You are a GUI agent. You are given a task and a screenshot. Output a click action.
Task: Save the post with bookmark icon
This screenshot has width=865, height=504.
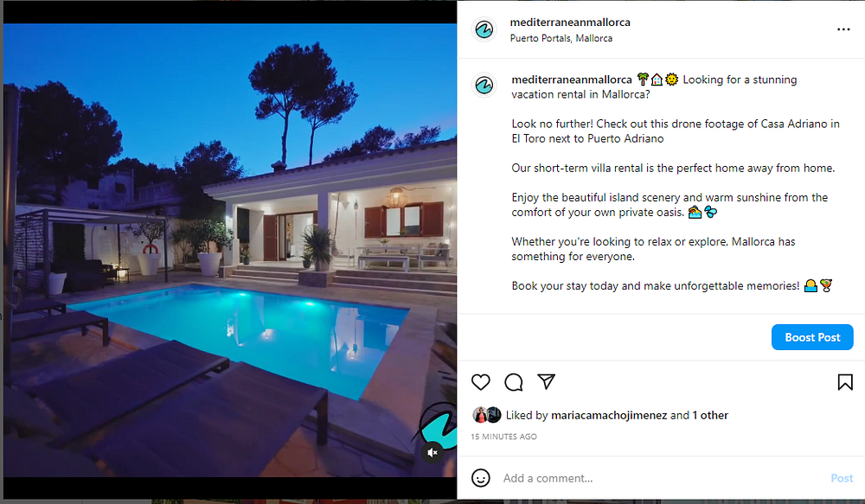click(x=844, y=382)
